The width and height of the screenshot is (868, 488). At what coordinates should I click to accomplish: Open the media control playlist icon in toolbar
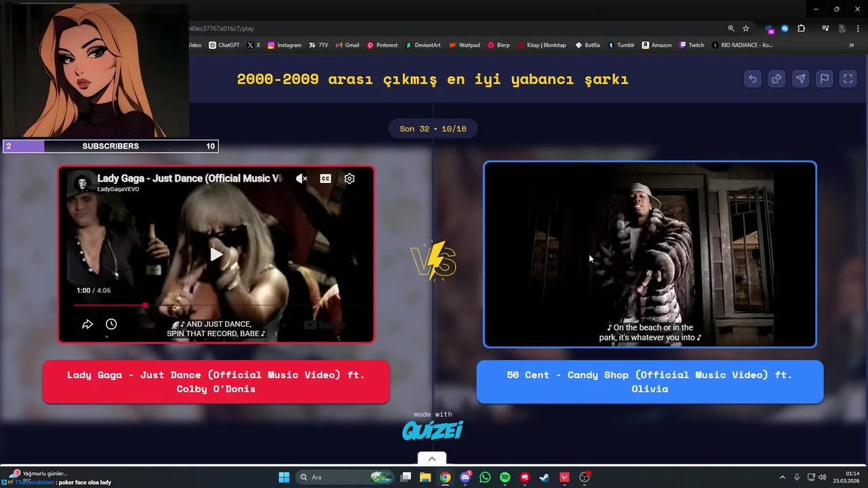click(x=825, y=28)
